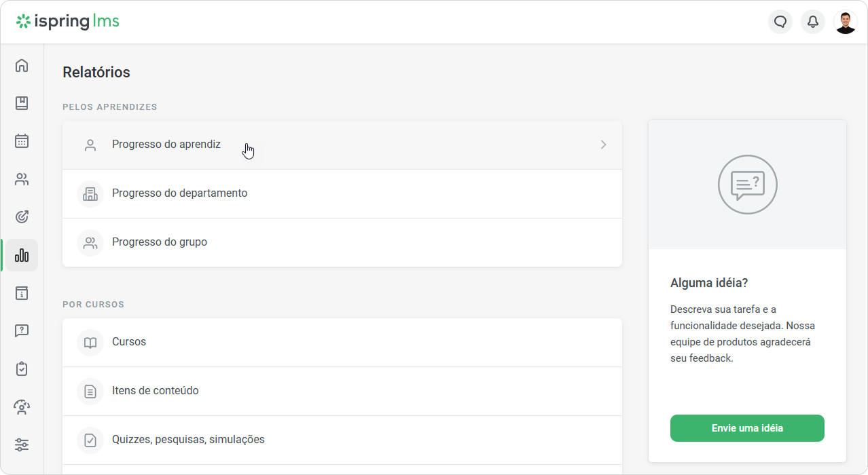Open the question message icon in sidebar

22,331
